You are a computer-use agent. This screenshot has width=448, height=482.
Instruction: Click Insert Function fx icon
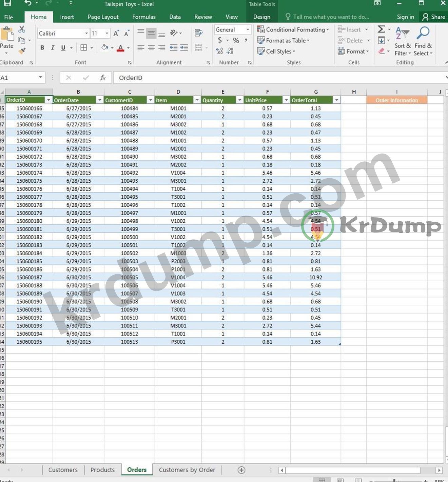(103, 78)
